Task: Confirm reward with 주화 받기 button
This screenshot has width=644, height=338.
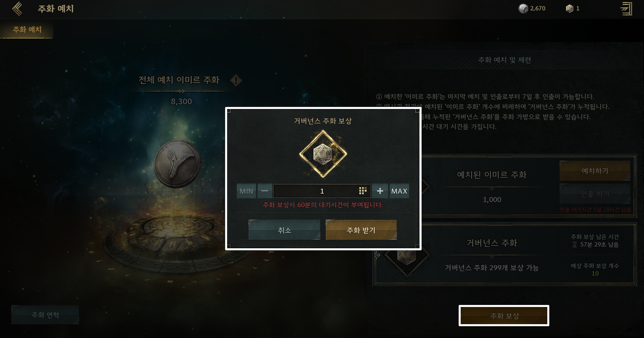Action: coord(361,230)
